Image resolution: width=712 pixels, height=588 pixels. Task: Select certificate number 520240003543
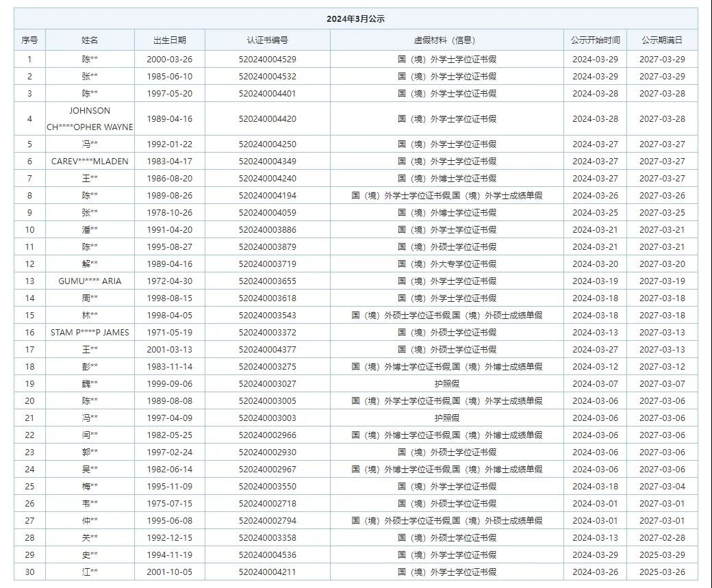click(268, 315)
